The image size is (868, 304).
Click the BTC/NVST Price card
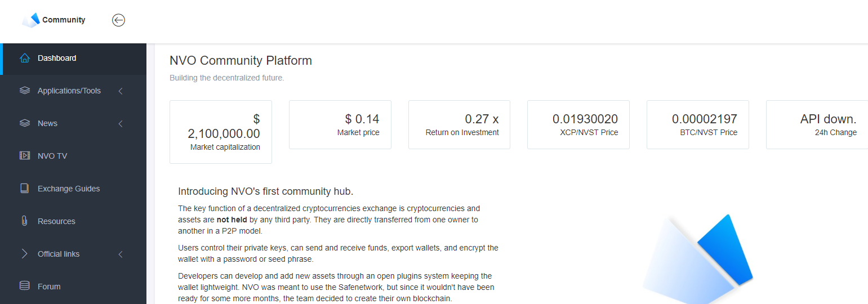point(698,125)
